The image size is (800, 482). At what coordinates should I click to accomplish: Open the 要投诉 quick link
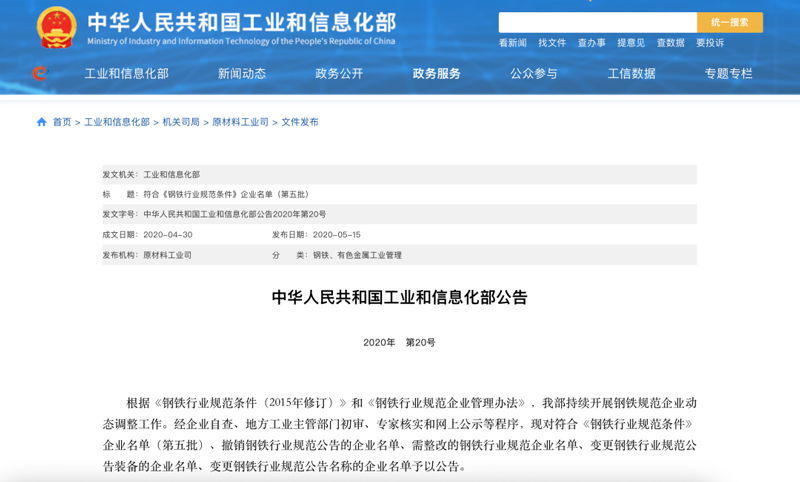710,43
